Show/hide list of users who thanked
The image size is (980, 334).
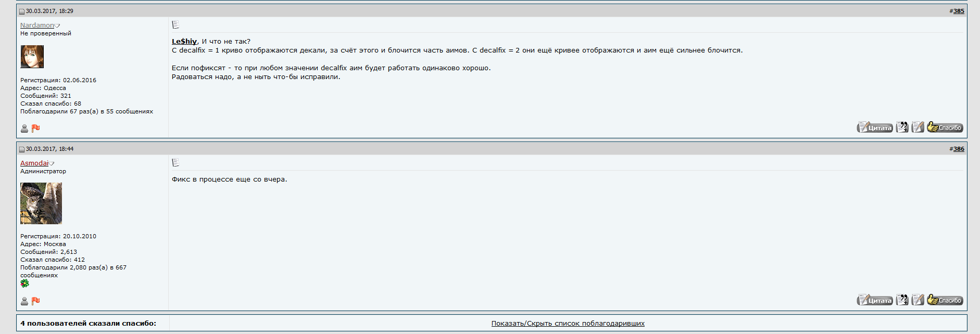568,324
